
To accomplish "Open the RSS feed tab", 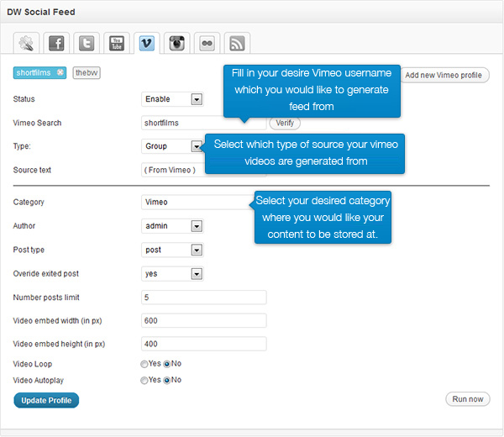I will [x=237, y=43].
